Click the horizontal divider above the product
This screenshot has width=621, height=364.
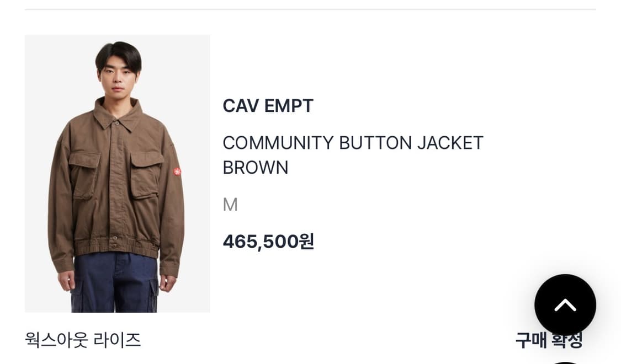[x=310, y=9]
